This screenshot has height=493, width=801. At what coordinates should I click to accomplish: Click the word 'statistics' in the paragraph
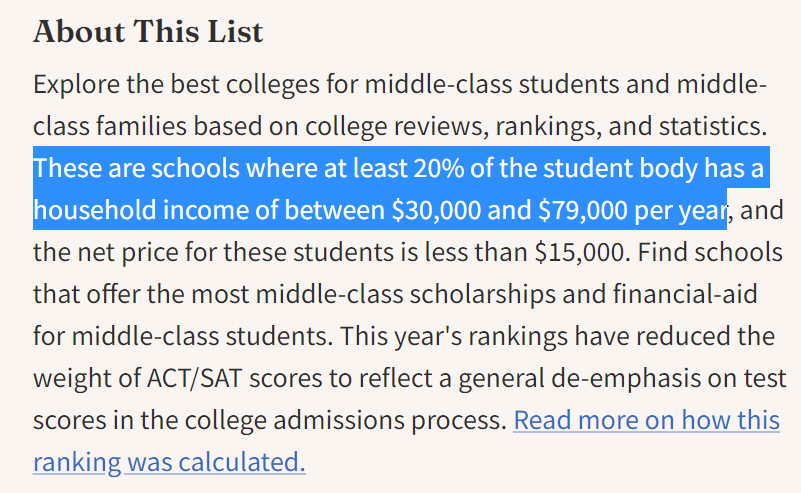pos(707,127)
